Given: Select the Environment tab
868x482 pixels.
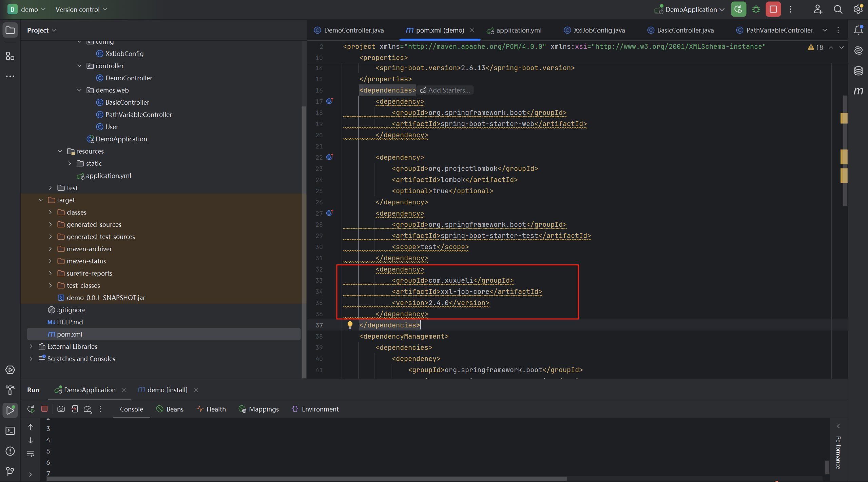Looking at the screenshot, I should point(315,409).
